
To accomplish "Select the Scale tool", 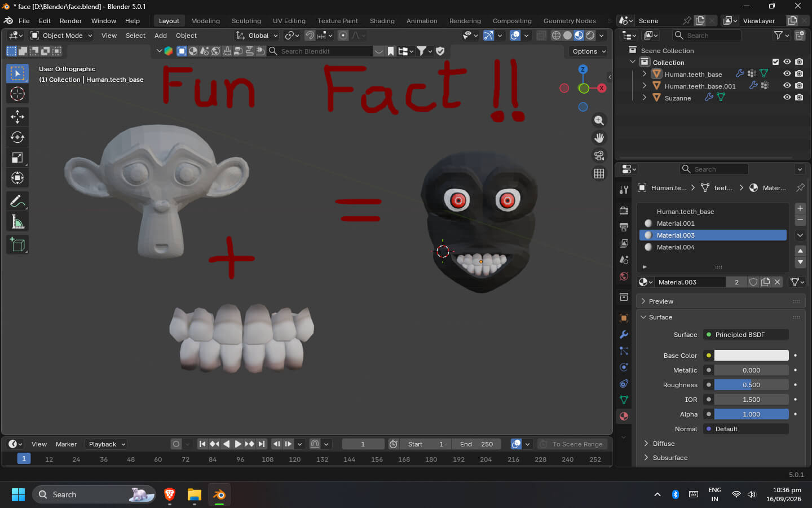I will (x=17, y=157).
